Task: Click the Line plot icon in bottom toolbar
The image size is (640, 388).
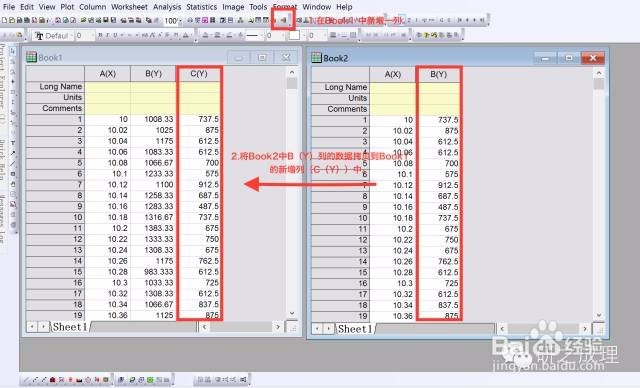Action: click(26, 380)
